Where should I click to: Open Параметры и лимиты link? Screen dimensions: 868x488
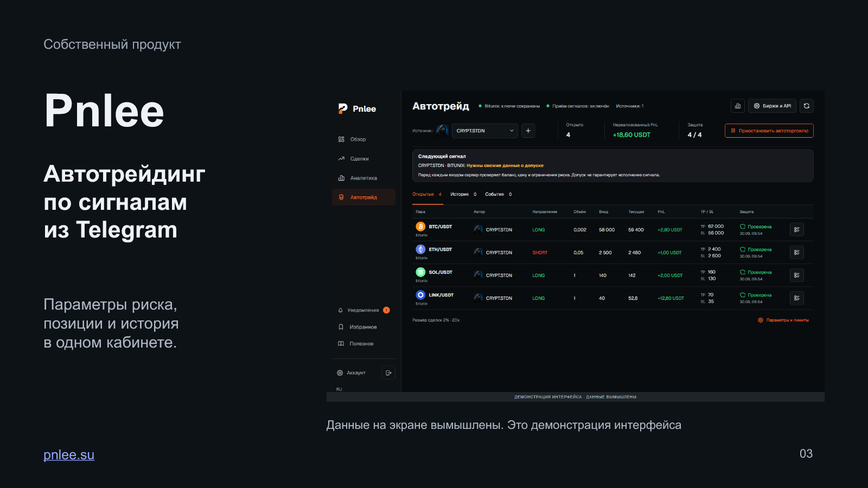pyautogui.click(x=783, y=320)
